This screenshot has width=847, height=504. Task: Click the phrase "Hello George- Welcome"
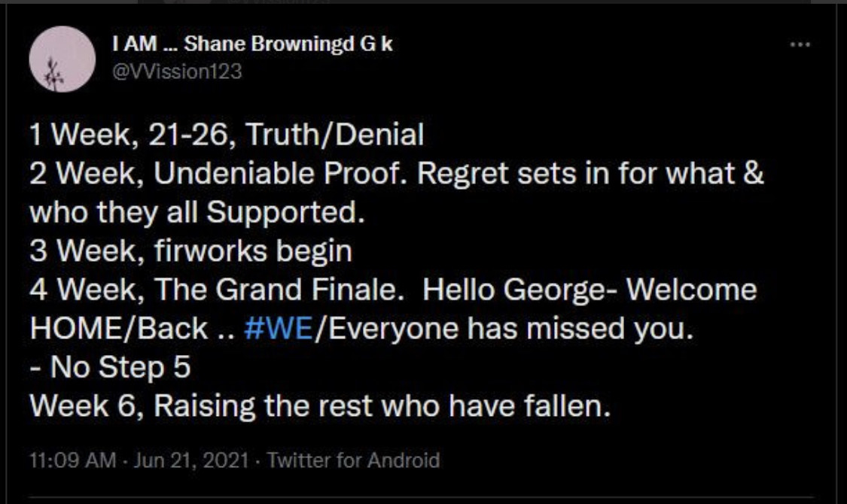point(590,290)
